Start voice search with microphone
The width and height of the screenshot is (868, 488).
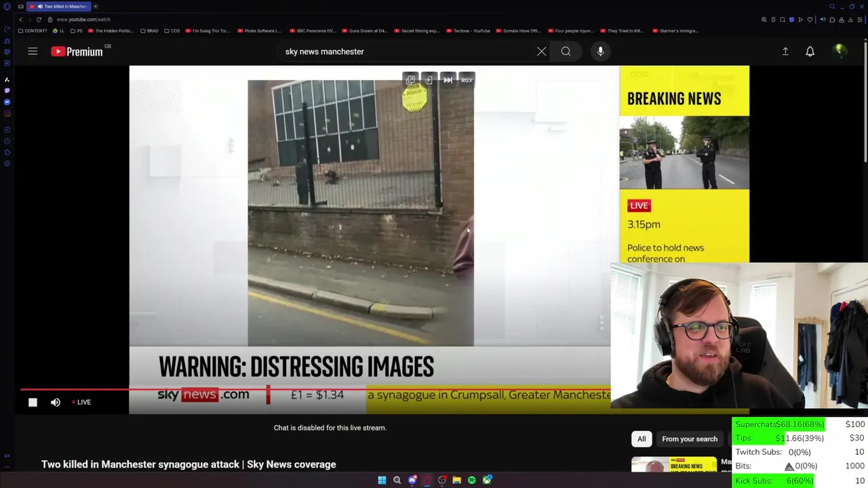pos(600,52)
